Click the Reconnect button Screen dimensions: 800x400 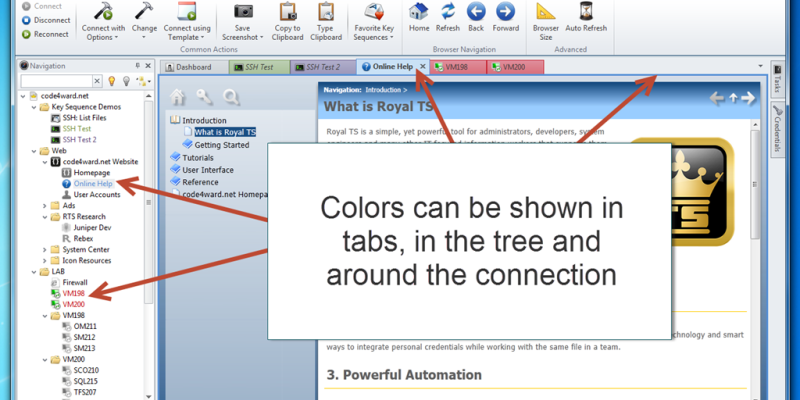click(44, 33)
